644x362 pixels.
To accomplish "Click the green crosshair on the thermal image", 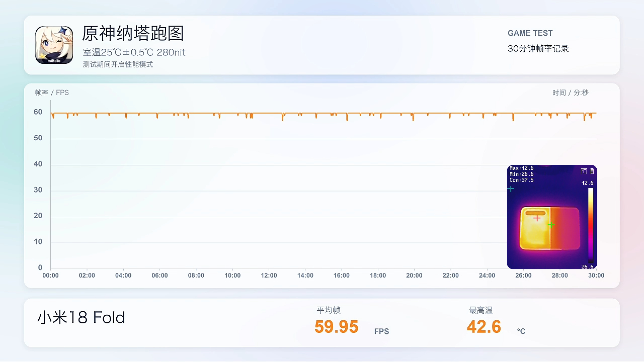I will tap(551, 225).
